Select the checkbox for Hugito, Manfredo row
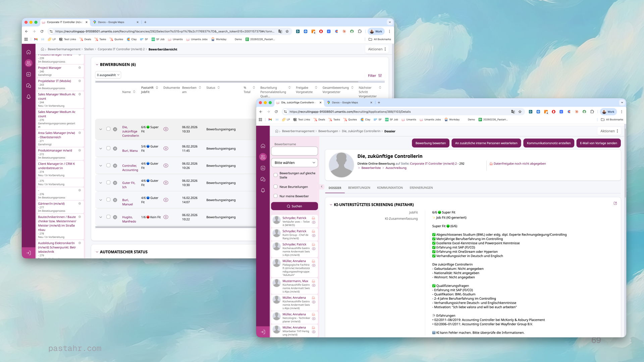This screenshot has height=362, width=644. pos(108,217)
